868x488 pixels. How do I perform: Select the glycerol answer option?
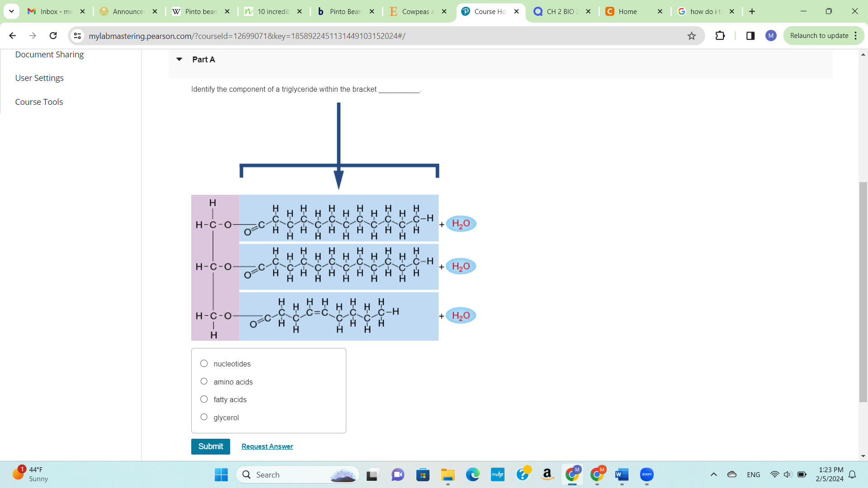tap(204, 417)
